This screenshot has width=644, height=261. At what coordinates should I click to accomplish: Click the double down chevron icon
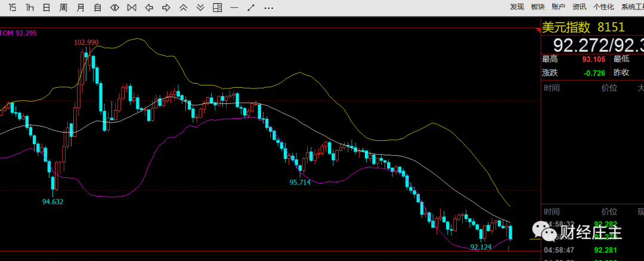pyautogui.click(x=200, y=7)
